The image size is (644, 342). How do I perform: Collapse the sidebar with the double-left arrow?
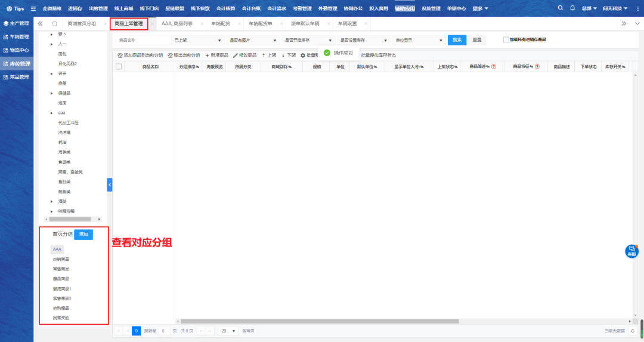click(40, 23)
